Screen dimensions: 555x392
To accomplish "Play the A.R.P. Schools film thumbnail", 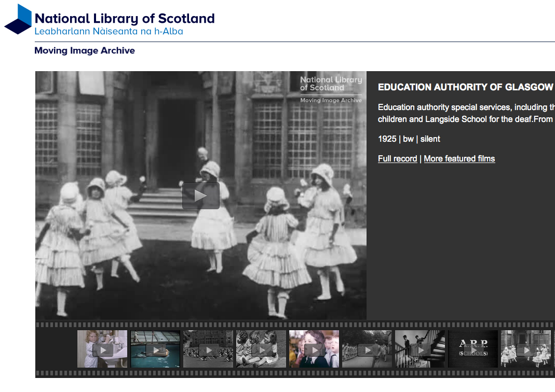I will (473, 349).
